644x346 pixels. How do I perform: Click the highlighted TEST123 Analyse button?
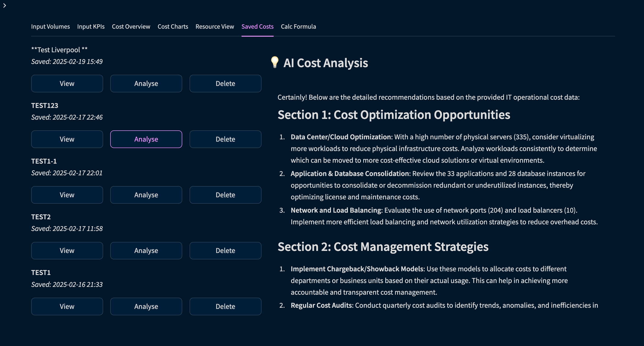click(146, 139)
